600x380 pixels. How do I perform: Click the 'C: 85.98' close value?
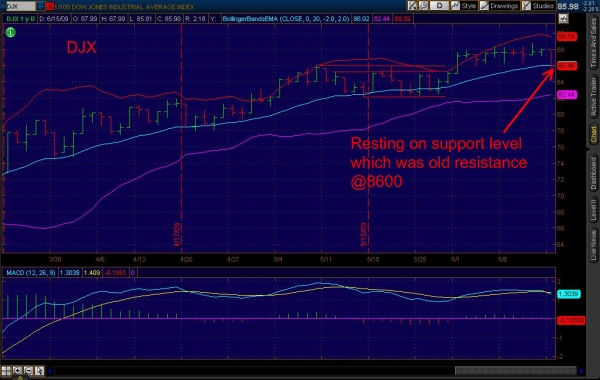coord(168,18)
